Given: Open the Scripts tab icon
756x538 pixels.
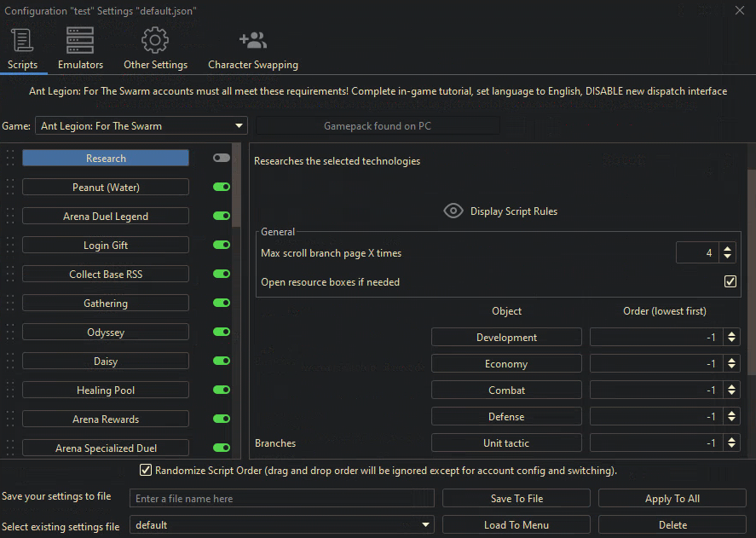Looking at the screenshot, I should (x=22, y=40).
